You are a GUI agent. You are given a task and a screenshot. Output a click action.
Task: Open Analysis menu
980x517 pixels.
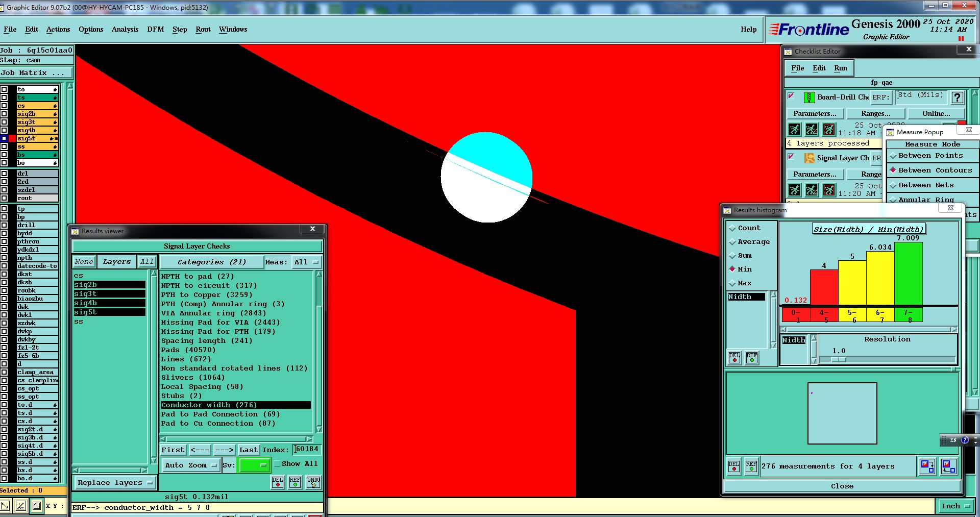(x=125, y=30)
